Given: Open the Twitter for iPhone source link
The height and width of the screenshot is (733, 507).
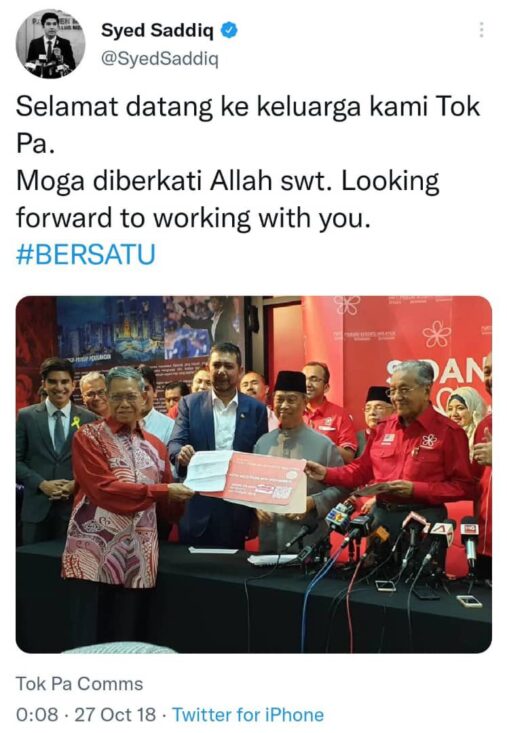Looking at the screenshot, I should pyautogui.click(x=248, y=715).
